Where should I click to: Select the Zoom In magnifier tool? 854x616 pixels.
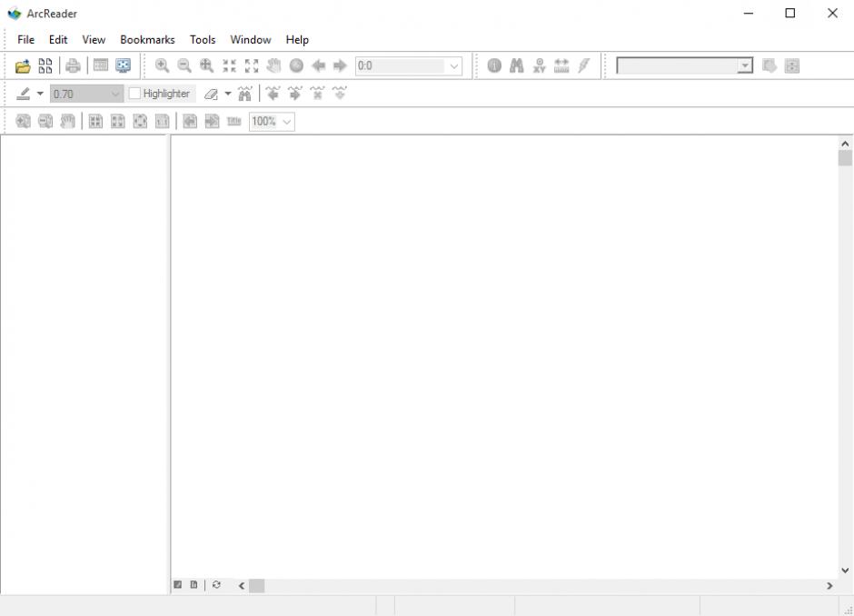[163, 65]
